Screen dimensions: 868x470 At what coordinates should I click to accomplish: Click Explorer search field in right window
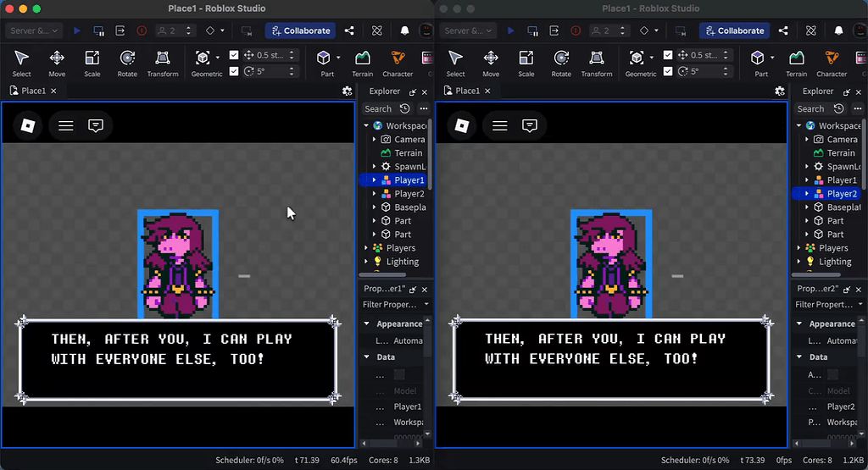(x=811, y=109)
